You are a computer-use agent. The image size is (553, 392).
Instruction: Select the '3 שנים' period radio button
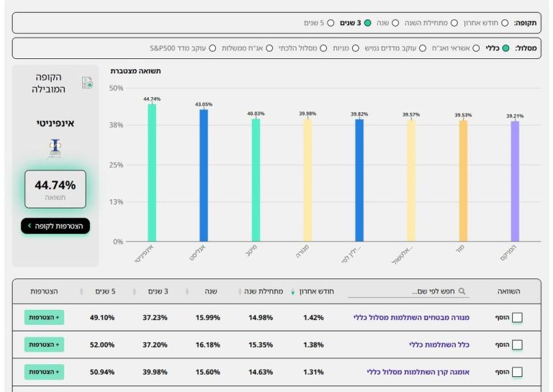click(x=367, y=23)
